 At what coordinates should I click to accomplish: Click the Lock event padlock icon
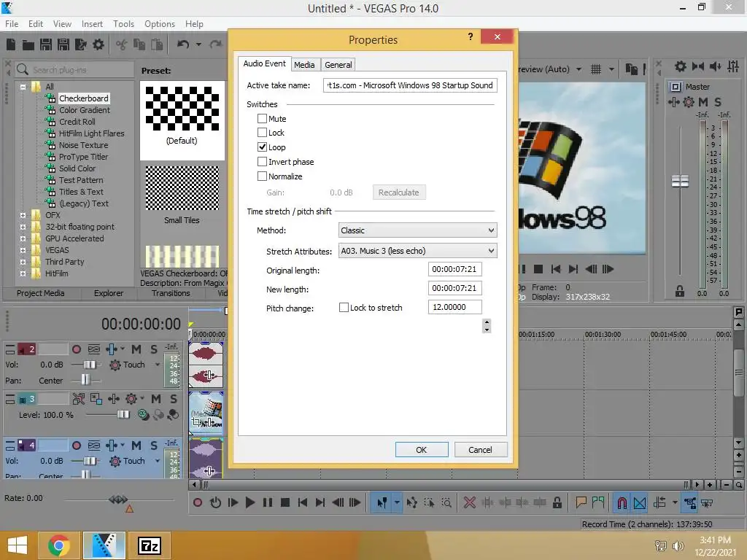click(x=557, y=502)
